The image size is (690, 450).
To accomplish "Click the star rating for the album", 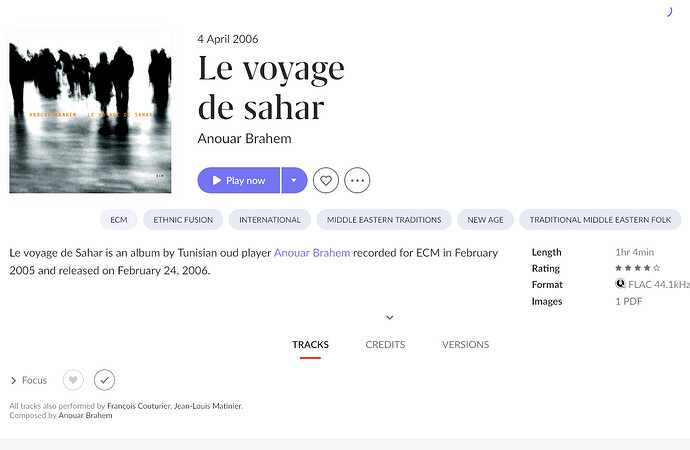I will point(638,268).
